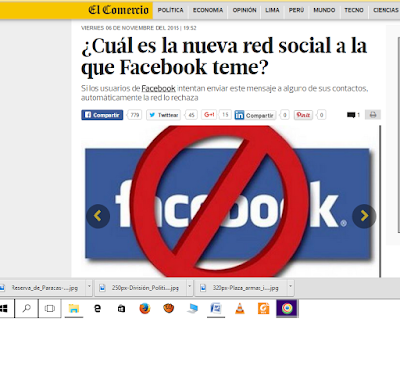400x376 pixels.
Task: Switch to the LIMA section
Action: (x=272, y=10)
